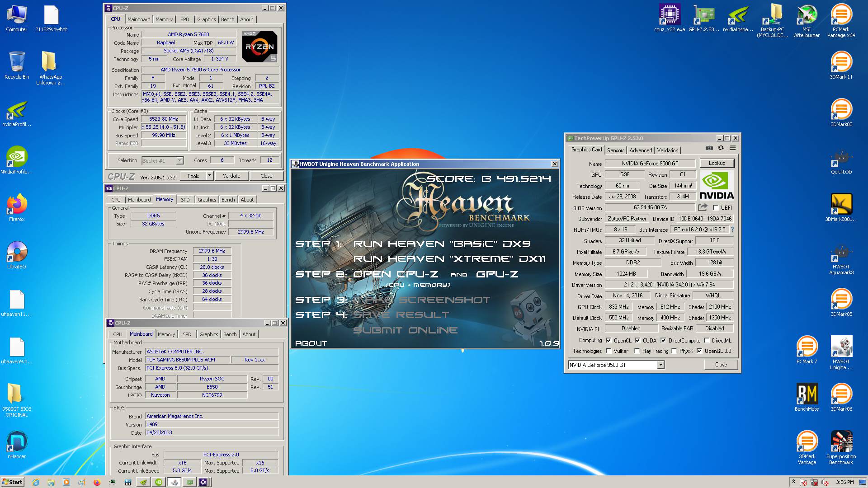Open the WhatsApp Unknown folder icon
Screen dimensions: 868x488
[51, 68]
